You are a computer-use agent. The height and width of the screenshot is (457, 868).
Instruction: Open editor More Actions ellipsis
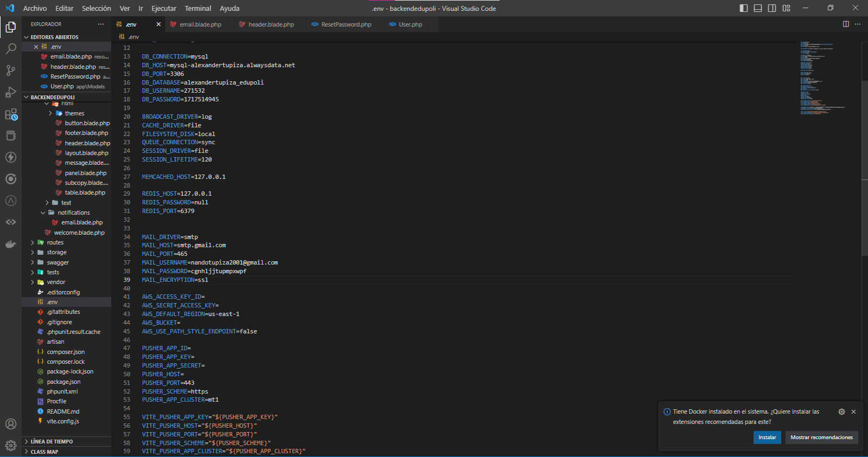858,24
